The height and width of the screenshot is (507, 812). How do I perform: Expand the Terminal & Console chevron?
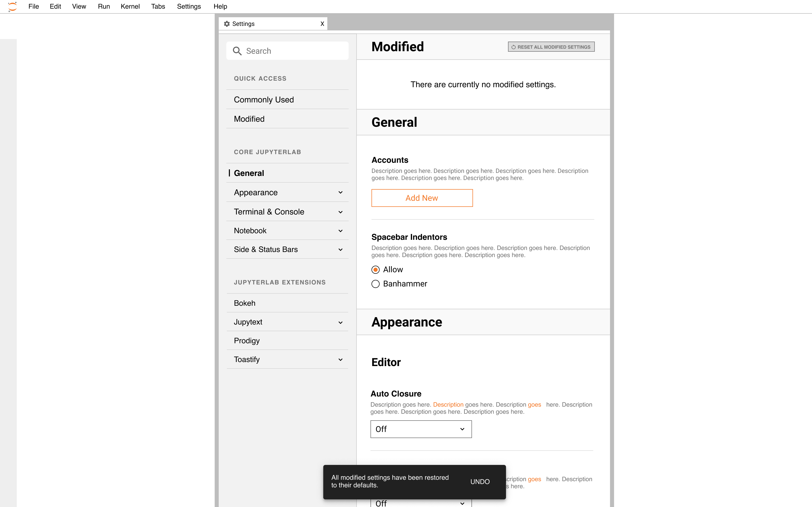pos(341,212)
